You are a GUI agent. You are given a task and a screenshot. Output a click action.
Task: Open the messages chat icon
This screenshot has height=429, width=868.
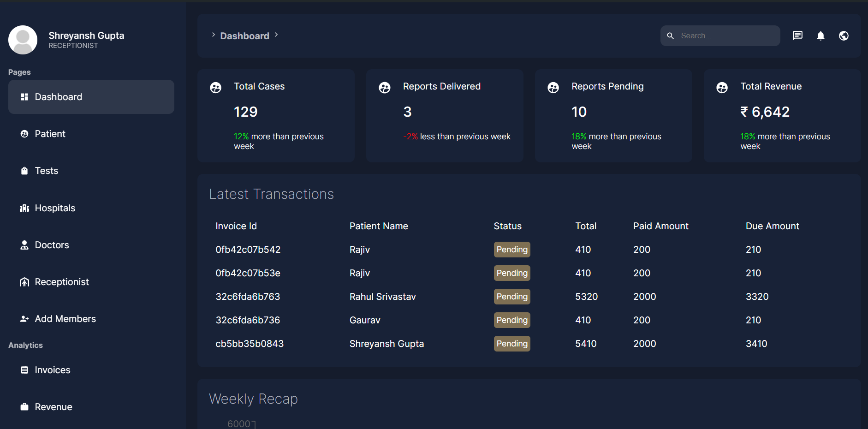tap(797, 36)
